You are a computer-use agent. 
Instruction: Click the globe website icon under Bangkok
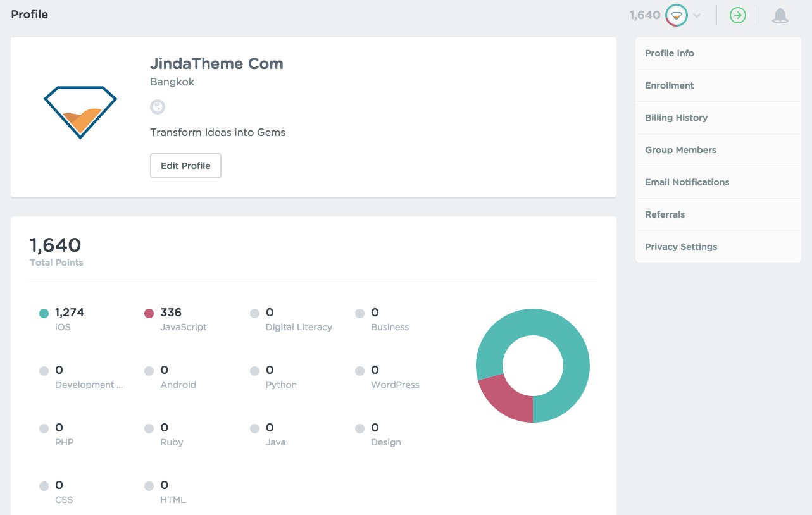158,107
